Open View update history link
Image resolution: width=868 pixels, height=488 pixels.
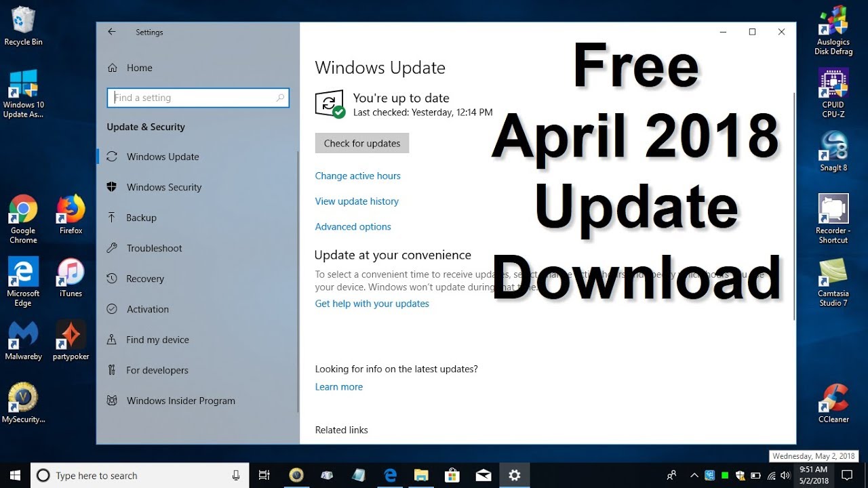[x=357, y=201]
